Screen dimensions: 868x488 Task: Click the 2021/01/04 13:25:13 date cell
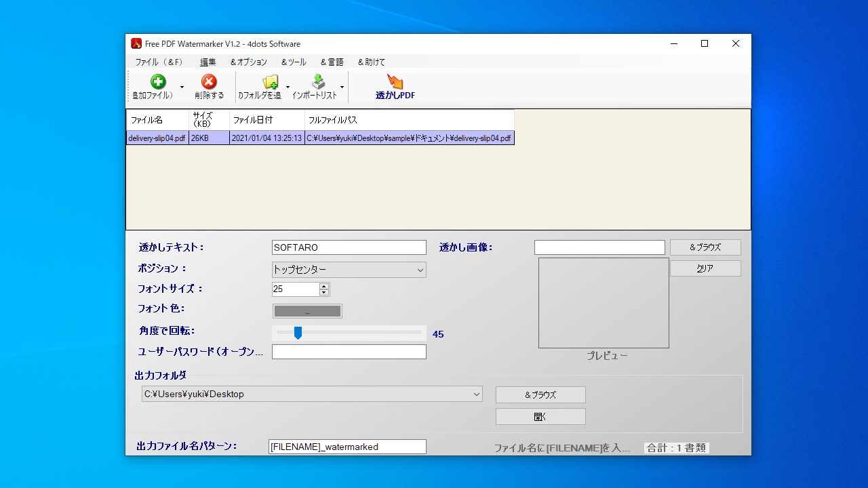click(267, 138)
